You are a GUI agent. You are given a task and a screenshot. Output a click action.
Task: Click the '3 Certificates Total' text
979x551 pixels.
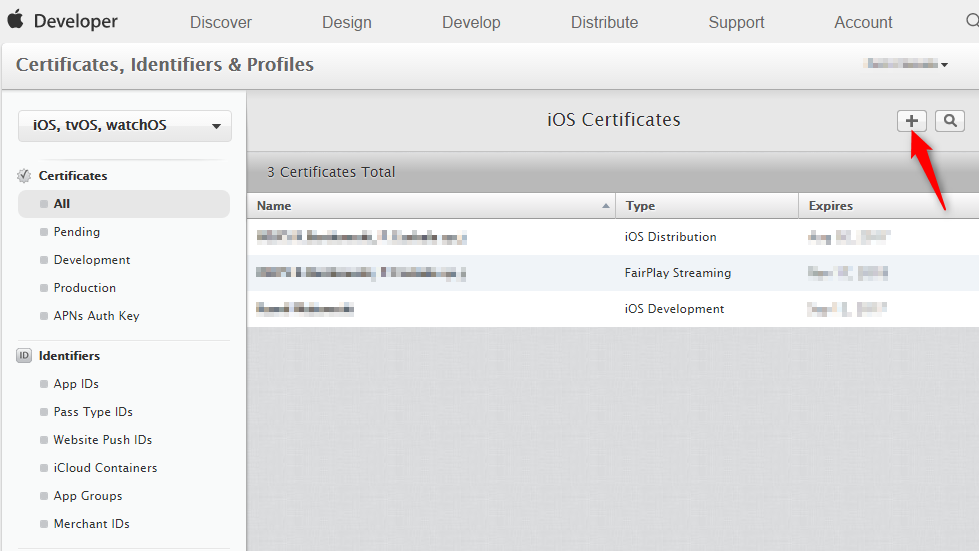[x=331, y=172]
